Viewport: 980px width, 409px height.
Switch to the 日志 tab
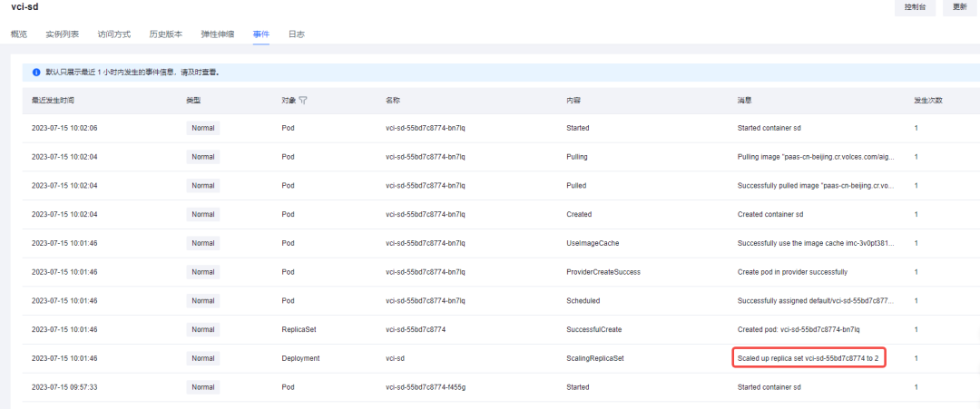[x=297, y=34]
